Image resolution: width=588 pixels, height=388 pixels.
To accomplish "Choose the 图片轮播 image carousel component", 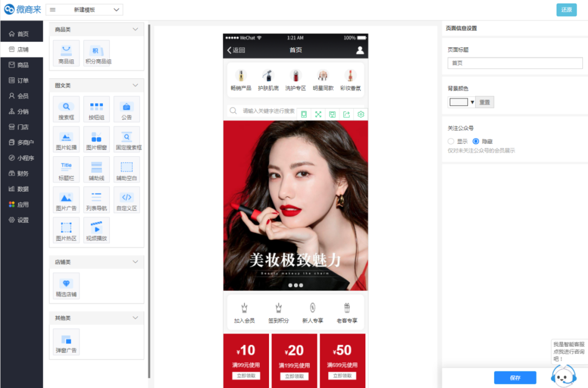I will pos(66,140).
